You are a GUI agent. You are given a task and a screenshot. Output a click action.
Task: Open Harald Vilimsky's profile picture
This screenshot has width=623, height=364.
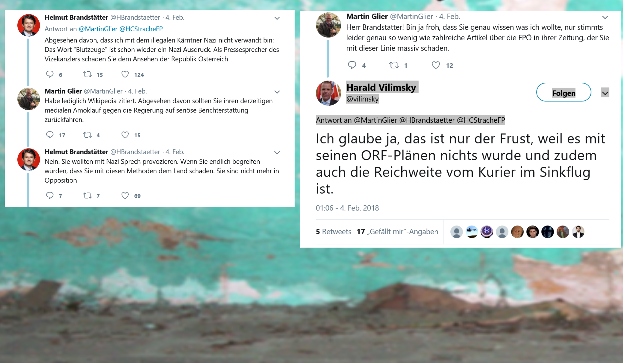pyautogui.click(x=328, y=93)
